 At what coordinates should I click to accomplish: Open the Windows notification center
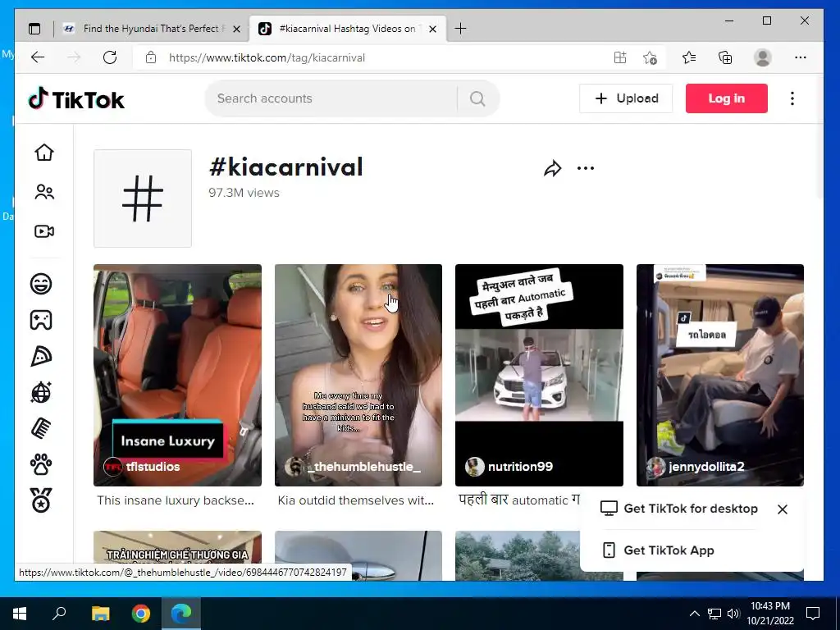point(813,614)
